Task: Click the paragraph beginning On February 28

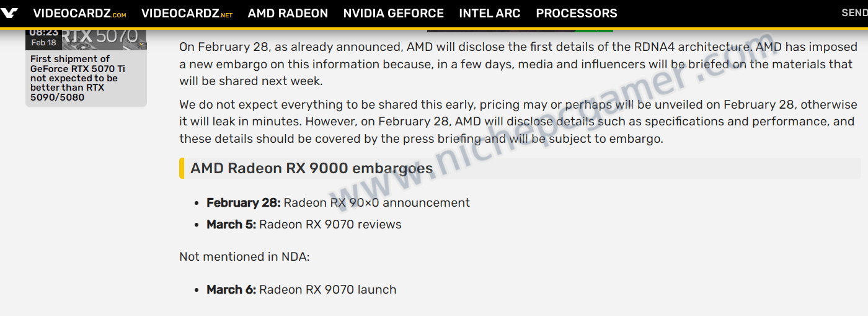Action: [518, 64]
